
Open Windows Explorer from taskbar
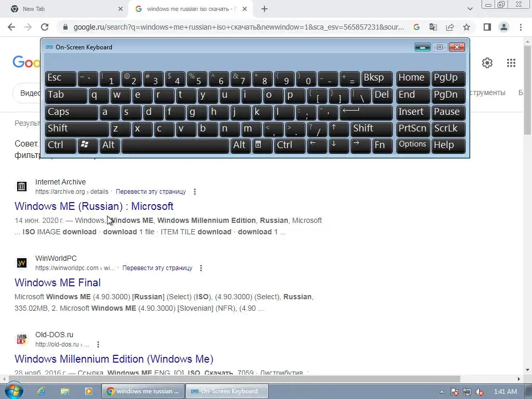pyautogui.click(x=65, y=391)
